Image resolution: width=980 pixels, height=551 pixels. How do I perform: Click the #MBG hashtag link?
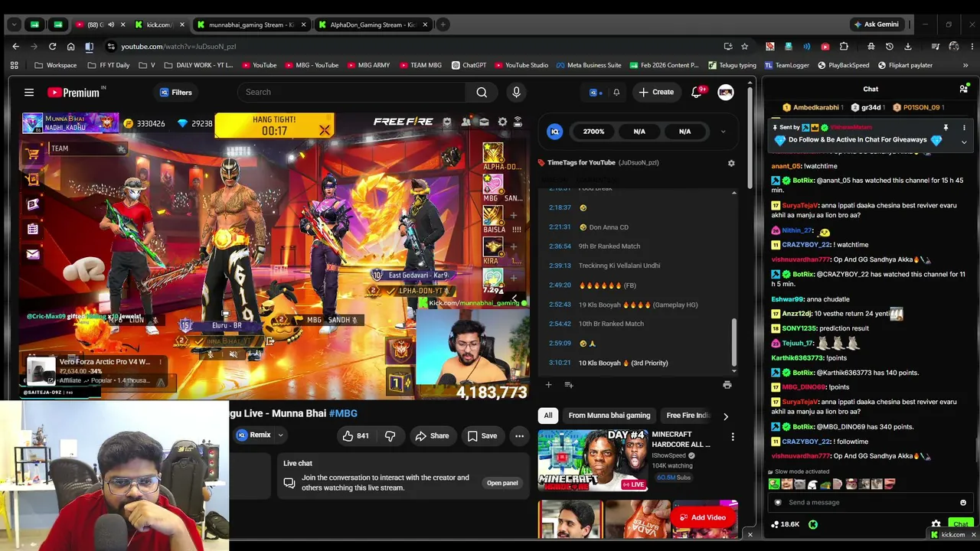point(343,413)
